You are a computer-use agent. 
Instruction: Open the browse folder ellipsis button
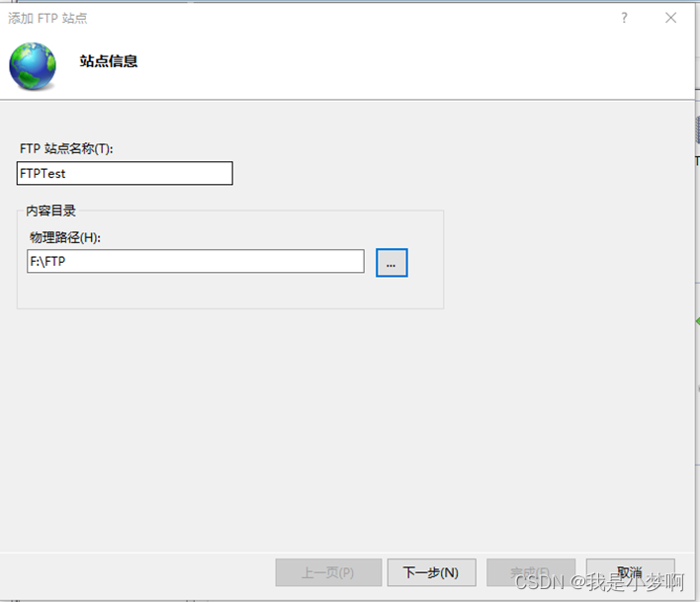coord(392,263)
